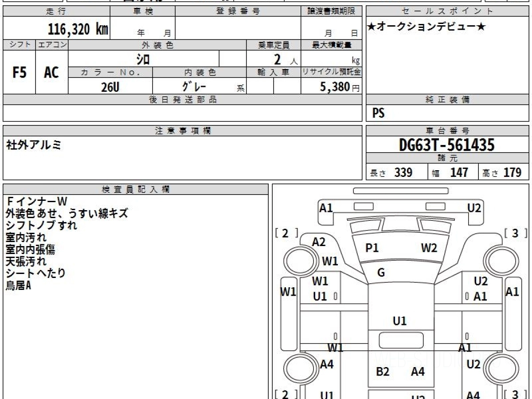This screenshot has height=399, width=532.
Task: Select the note 鳥居A
Action: point(18,286)
